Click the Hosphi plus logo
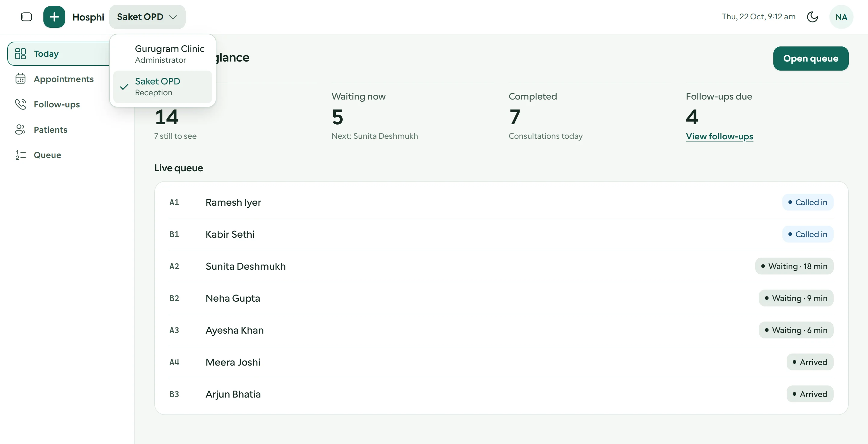Image resolution: width=868 pixels, height=444 pixels. coord(54,17)
